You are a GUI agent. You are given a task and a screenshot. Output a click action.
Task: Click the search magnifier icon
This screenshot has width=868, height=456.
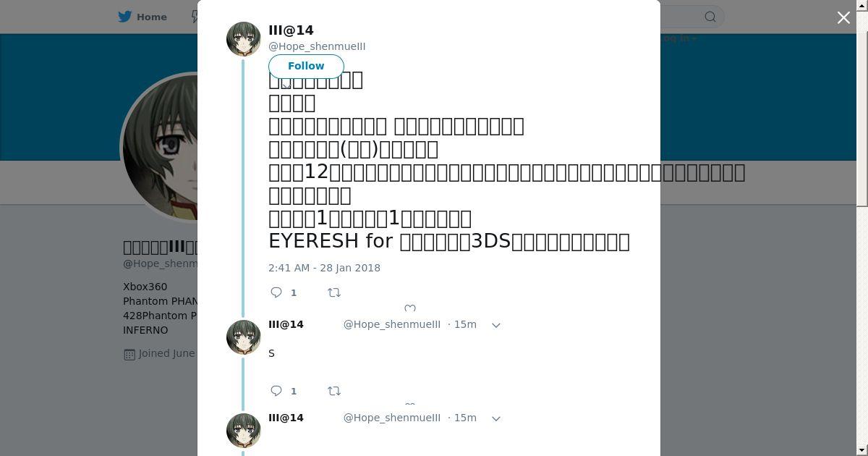pos(710,17)
